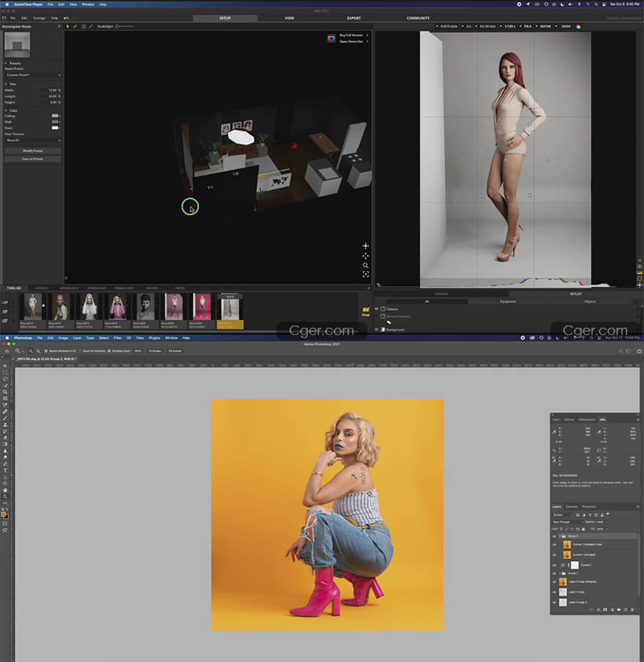
Task: Click the Modify Preset button
Action: pos(33,151)
